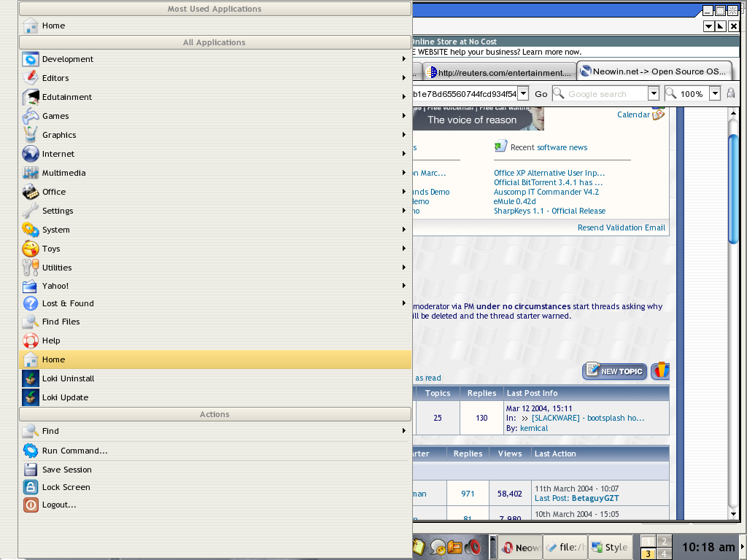Screen dimensions: 747x560
Task: Open the Toys menu entry
Action: coord(214,249)
